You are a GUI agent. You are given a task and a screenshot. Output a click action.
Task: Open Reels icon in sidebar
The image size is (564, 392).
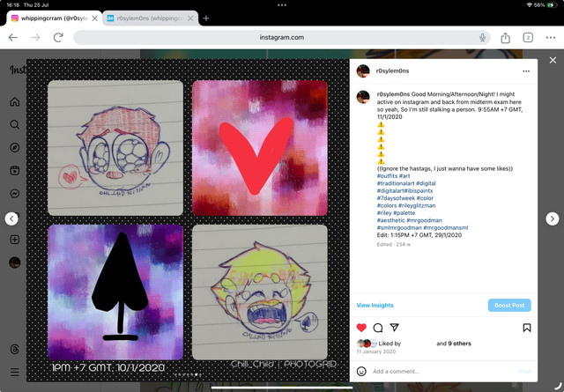[x=15, y=171]
